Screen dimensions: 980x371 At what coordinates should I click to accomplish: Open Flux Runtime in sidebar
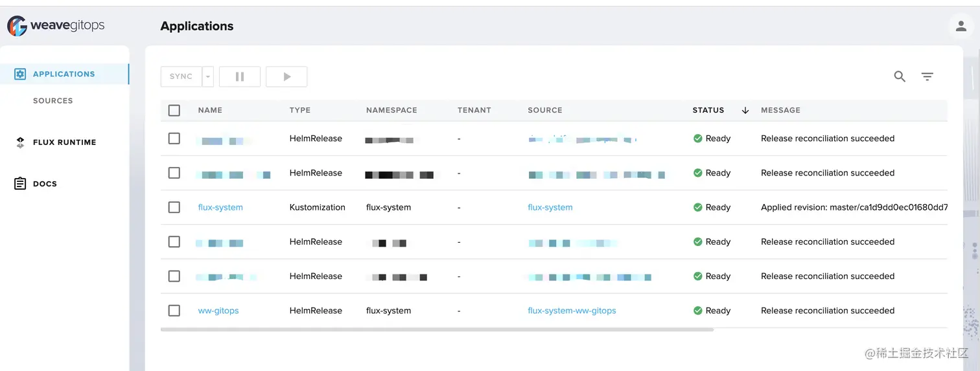64,142
